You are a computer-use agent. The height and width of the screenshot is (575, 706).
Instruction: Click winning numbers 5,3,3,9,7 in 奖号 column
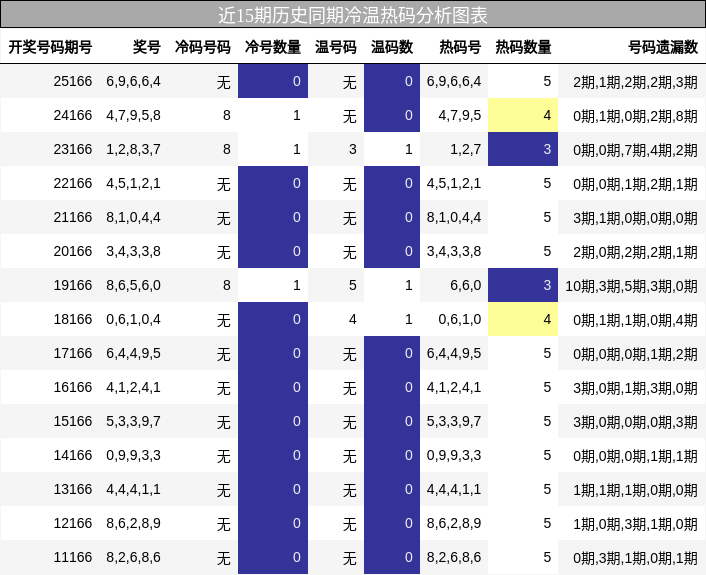point(133,421)
